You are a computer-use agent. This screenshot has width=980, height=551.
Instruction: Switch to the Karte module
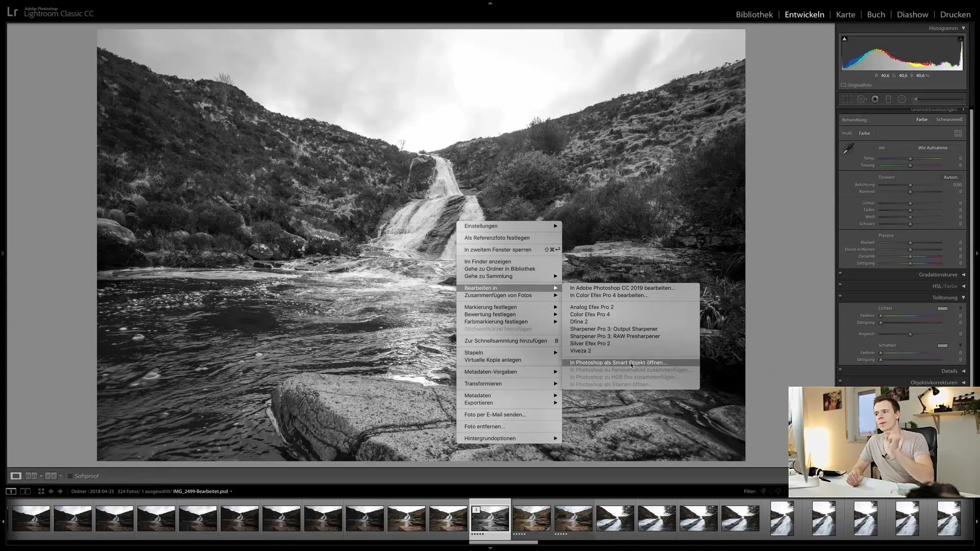[x=845, y=14]
